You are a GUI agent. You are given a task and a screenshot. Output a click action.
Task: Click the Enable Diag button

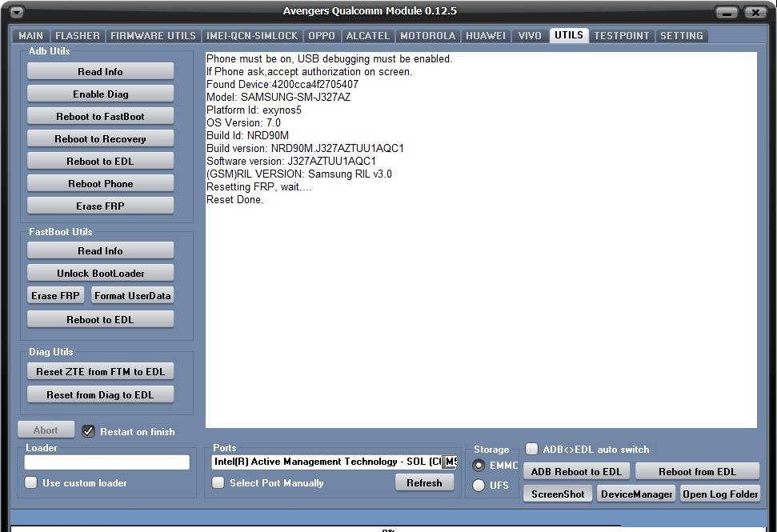[x=100, y=94]
